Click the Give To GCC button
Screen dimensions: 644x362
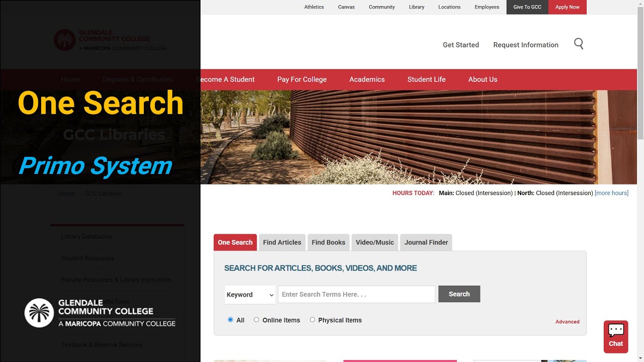pos(527,7)
